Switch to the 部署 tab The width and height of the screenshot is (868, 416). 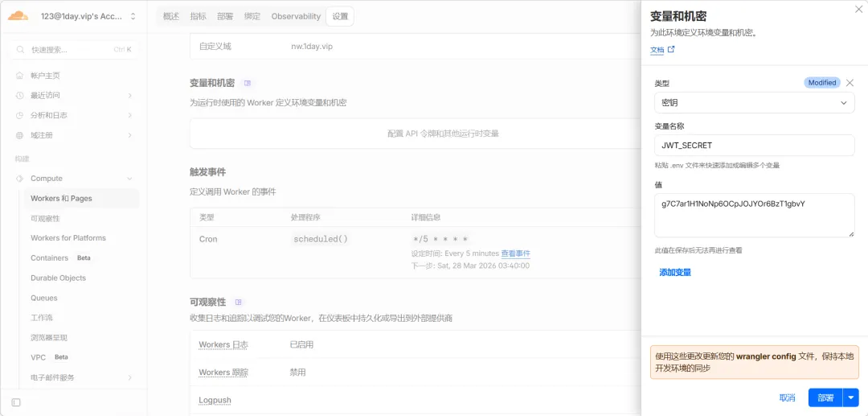225,17
